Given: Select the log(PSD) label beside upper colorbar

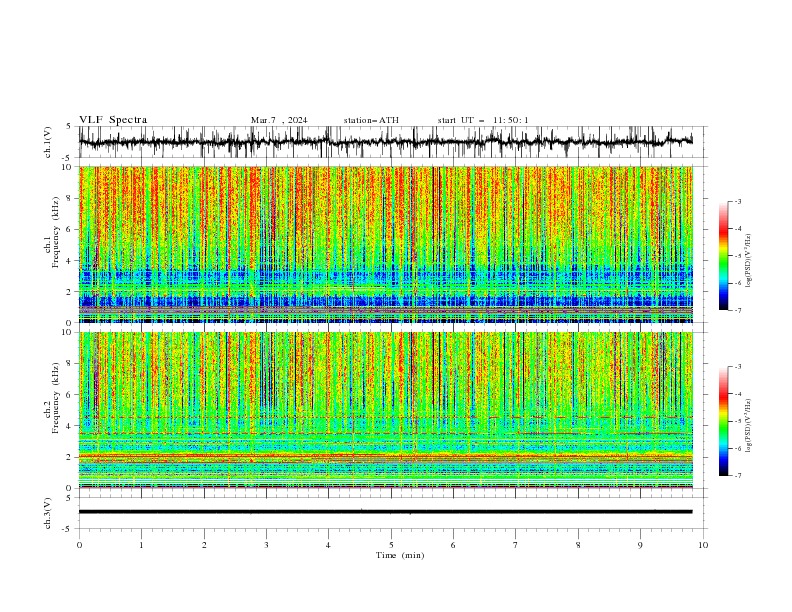Looking at the screenshot, I should pyautogui.click(x=748, y=261).
